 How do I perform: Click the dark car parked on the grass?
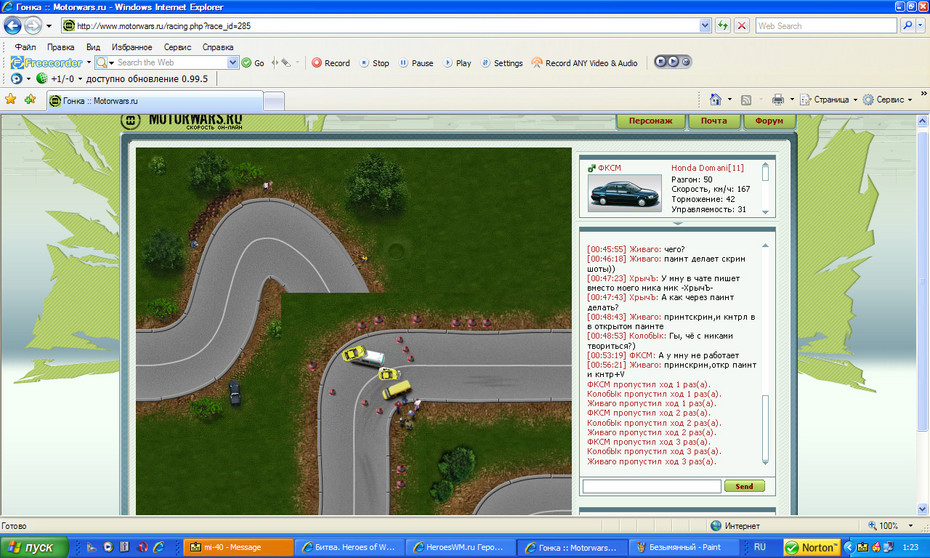click(x=235, y=392)
